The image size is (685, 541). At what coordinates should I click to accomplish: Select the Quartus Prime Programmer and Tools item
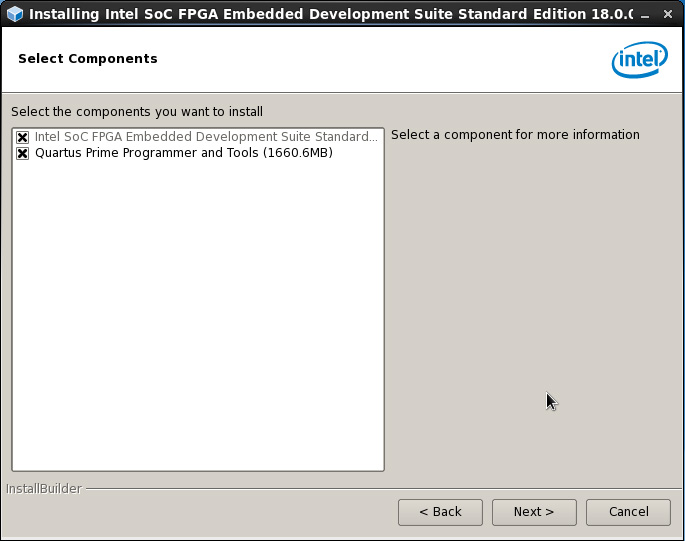(x=183, y=153)
